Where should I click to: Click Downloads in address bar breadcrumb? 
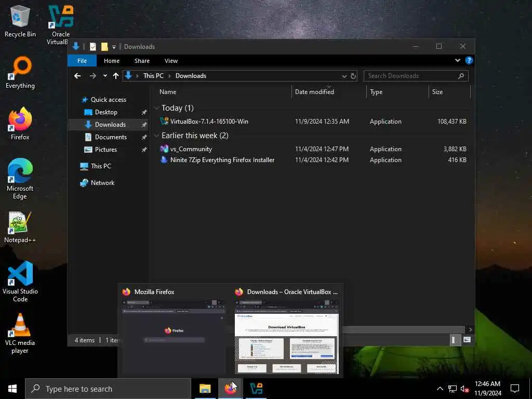[x=191, y=76]
